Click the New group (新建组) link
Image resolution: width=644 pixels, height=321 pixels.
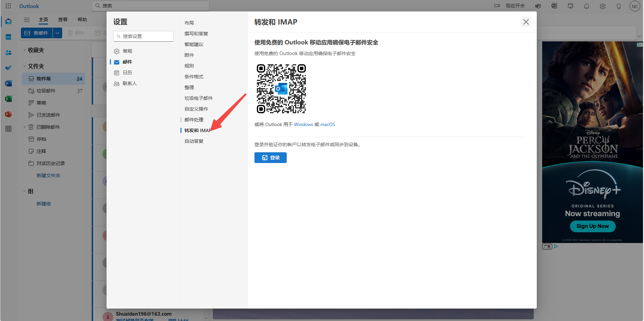click(x=44, y=204)
